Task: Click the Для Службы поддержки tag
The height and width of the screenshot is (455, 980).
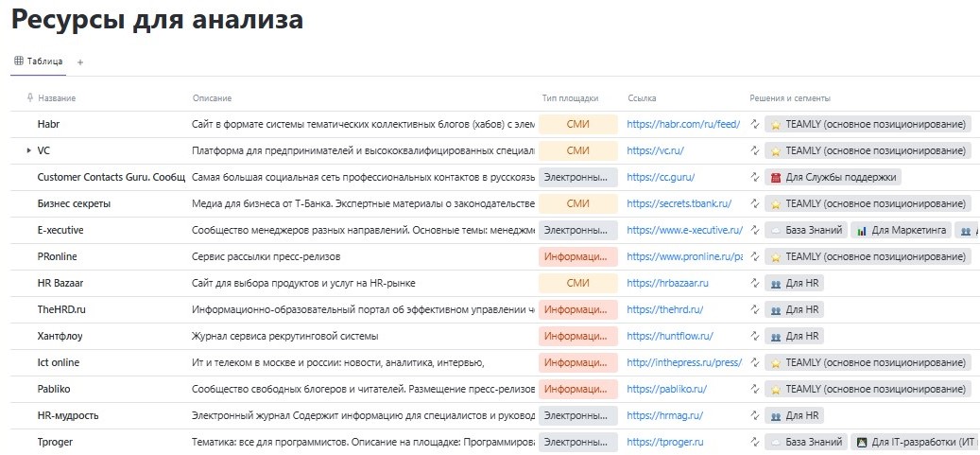Action: [834, 177]
